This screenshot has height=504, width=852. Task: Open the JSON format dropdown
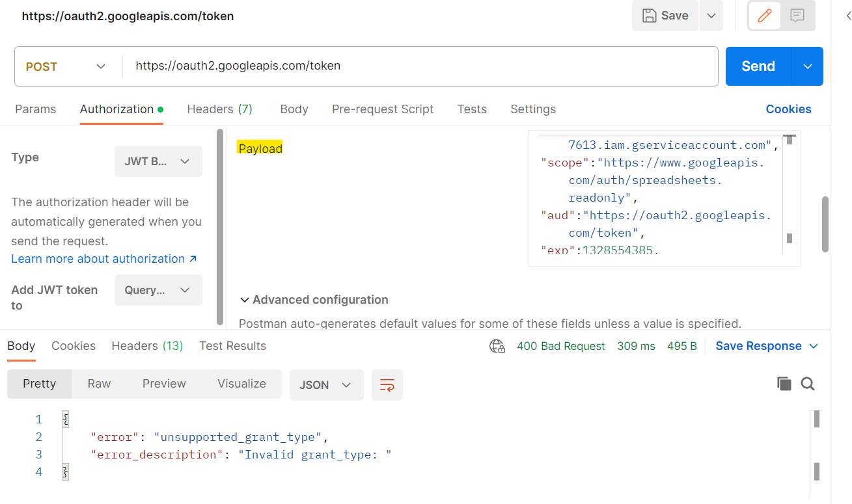(x=326, y=385)
